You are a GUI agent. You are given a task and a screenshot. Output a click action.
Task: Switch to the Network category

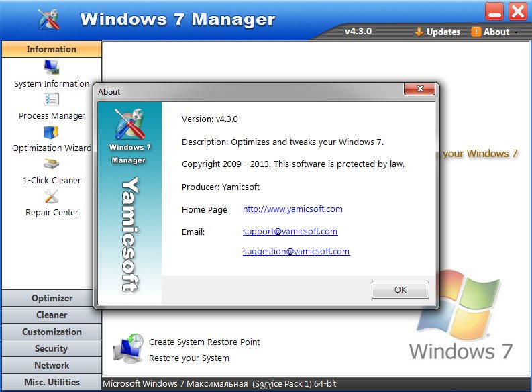(52, 365)
